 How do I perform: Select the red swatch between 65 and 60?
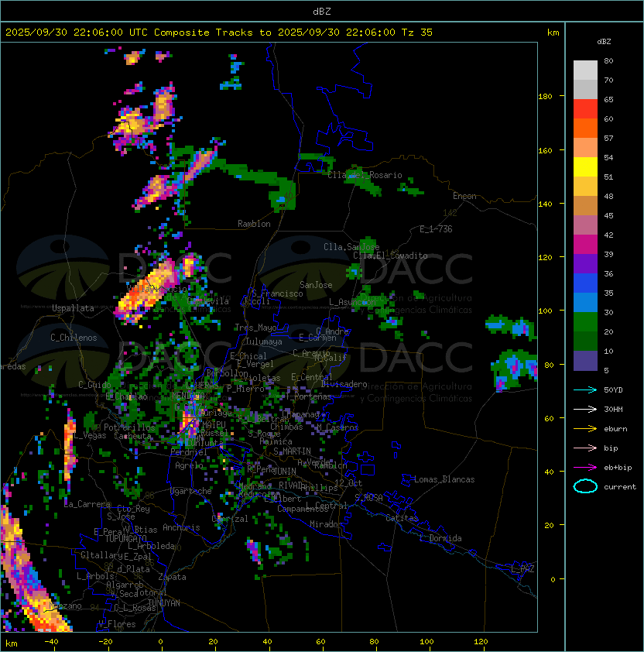coord(585,108)
